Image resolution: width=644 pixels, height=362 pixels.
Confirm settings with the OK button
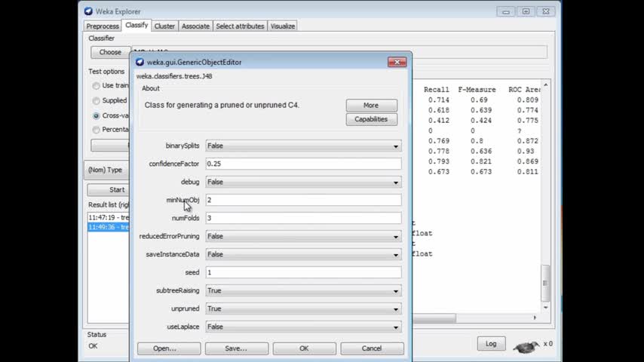(304, 348)
